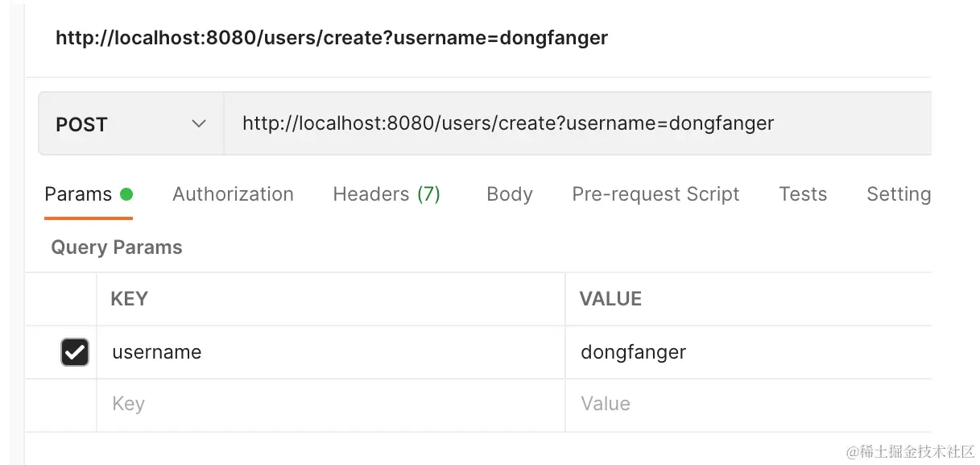Viewport: 980px width, 465px height.
Task: Switch to the Headers (7) tab
Action: point(387,194)
